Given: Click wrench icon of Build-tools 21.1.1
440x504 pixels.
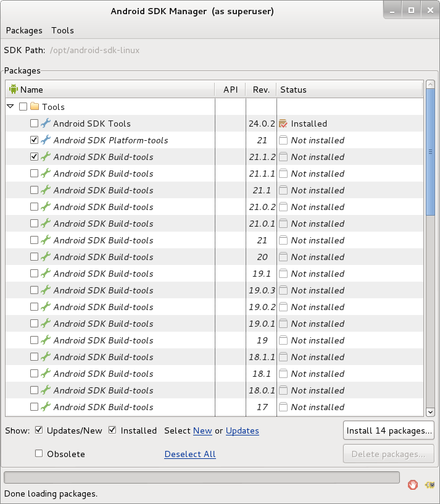Looking at the screenshot, I should [x=46, y=173].
